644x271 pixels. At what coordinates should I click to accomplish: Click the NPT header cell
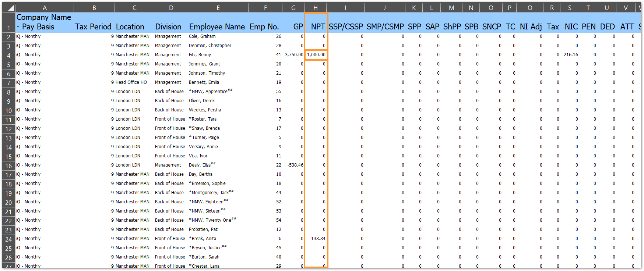click(x=316, y=23)
